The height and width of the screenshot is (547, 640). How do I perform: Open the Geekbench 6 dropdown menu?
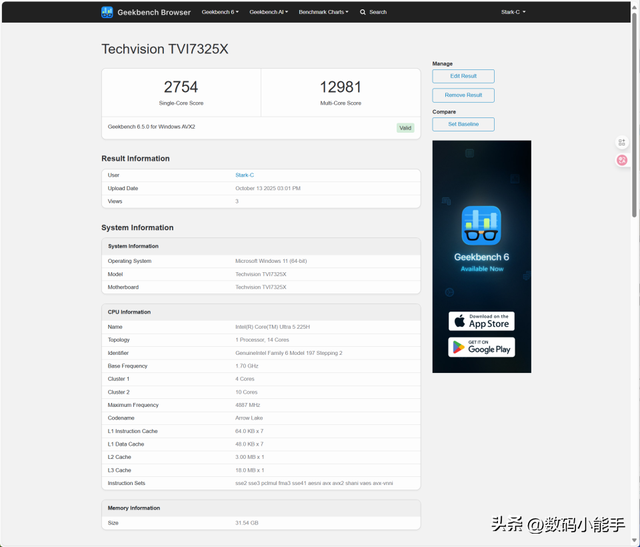point(220,12)
